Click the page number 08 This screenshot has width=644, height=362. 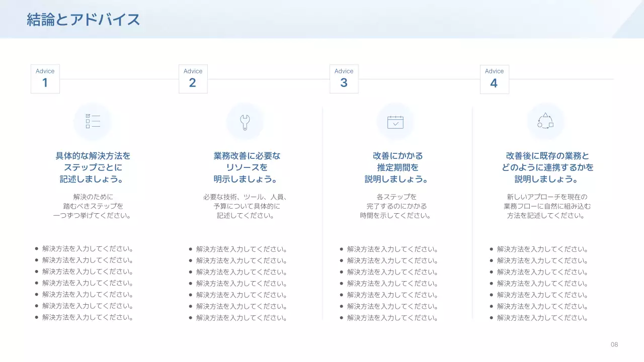pos(614,345)
